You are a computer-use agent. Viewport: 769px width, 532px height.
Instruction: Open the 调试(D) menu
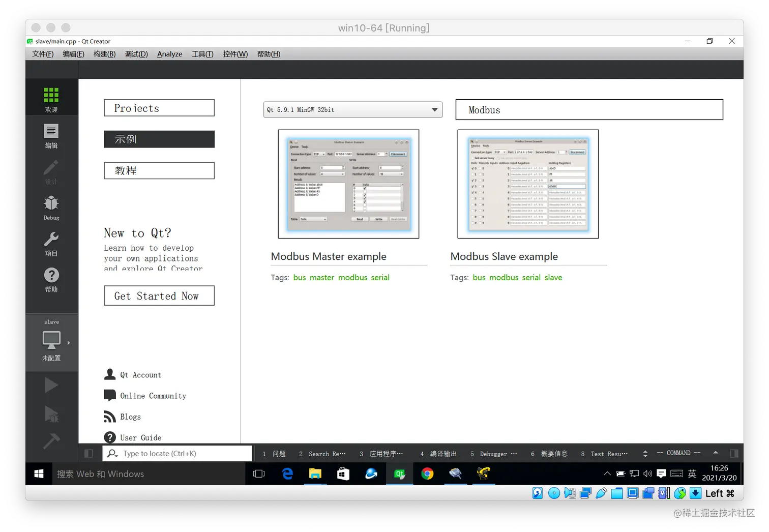(136, 54)
